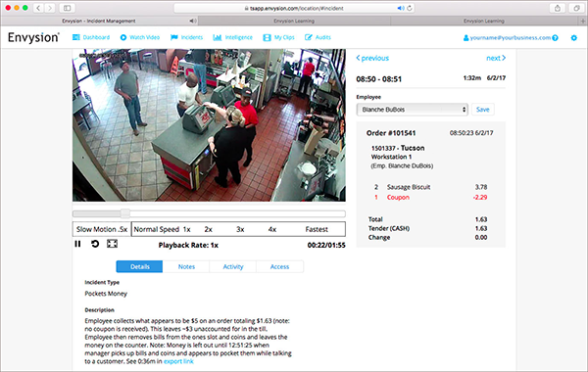Image resolution: width=588 pixels, height=372 pixels.
Task: Click the help question mark icon
Action: (x=555, y=38)
